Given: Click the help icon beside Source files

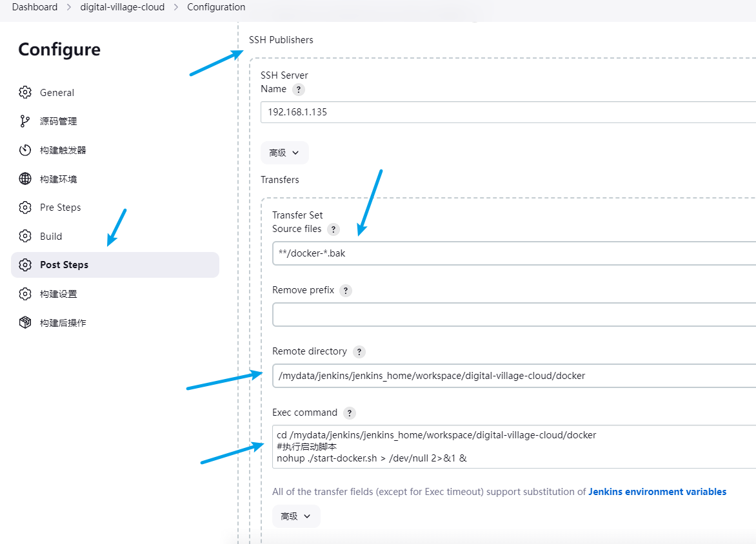Looking at the screenshot, I should (333, 229).
